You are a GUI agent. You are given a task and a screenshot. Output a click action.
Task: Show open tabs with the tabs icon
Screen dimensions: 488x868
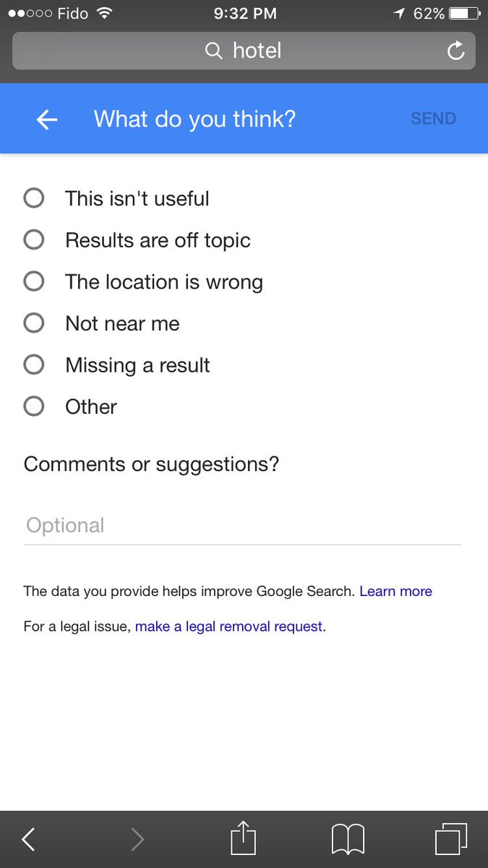pyautogui.click(x=451, y=840)
